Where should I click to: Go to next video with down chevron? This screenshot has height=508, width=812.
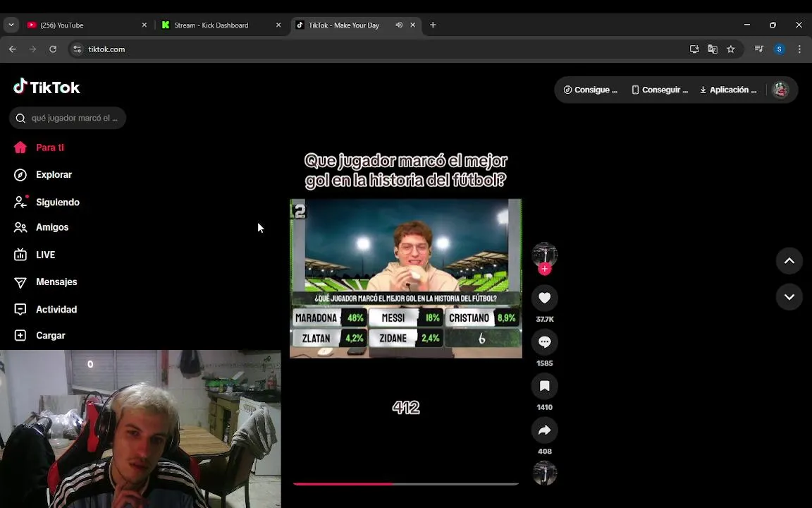pos(789,297)
